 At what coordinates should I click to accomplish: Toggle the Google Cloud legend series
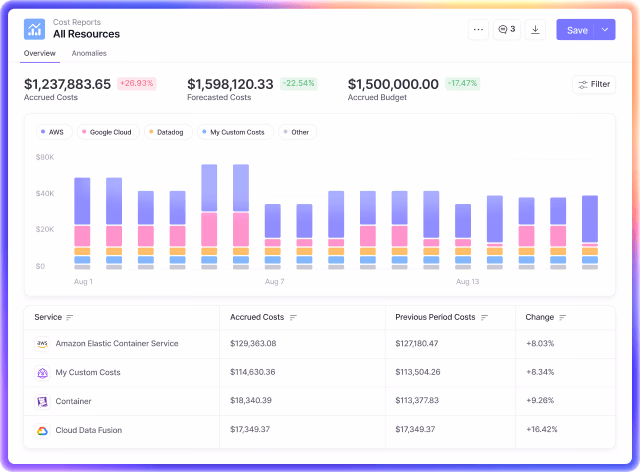108,132
